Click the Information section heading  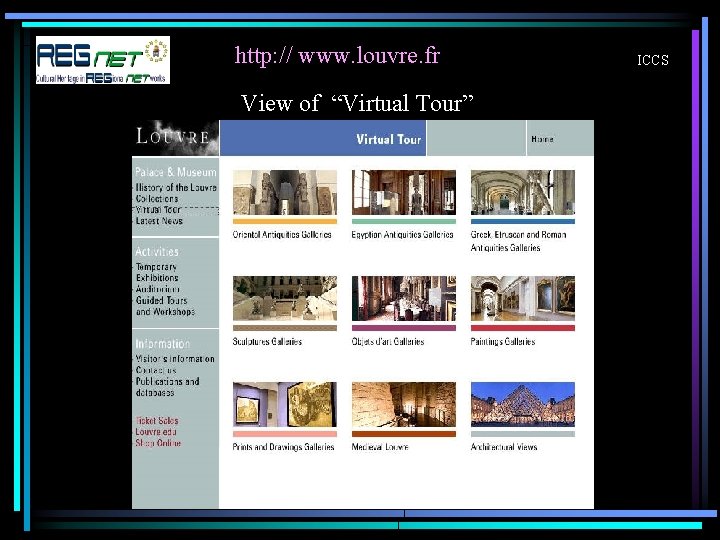coord(162,344)
